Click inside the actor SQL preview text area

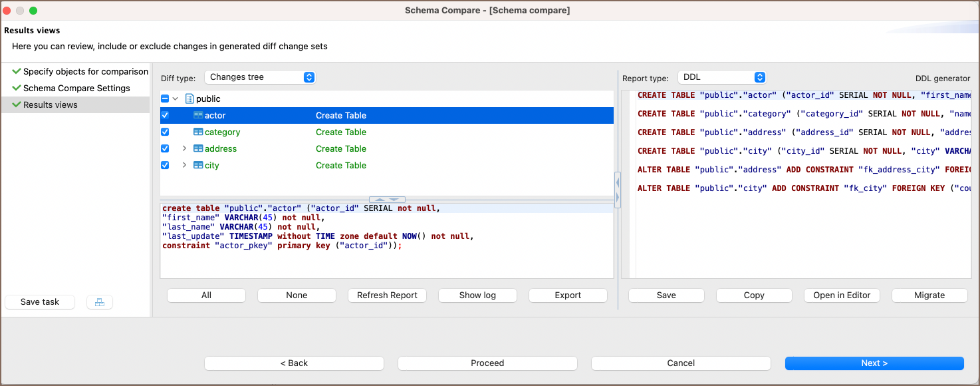coord(386,263)
